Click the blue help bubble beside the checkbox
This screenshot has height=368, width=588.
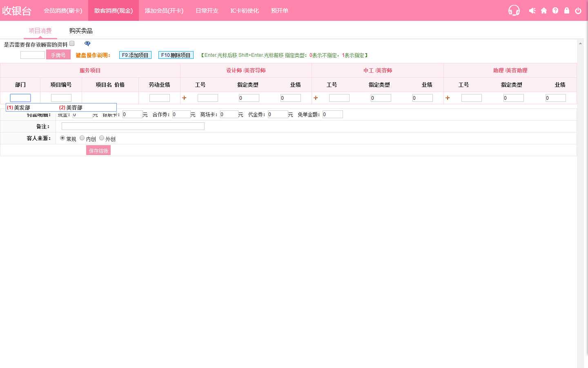click(87, 44)
